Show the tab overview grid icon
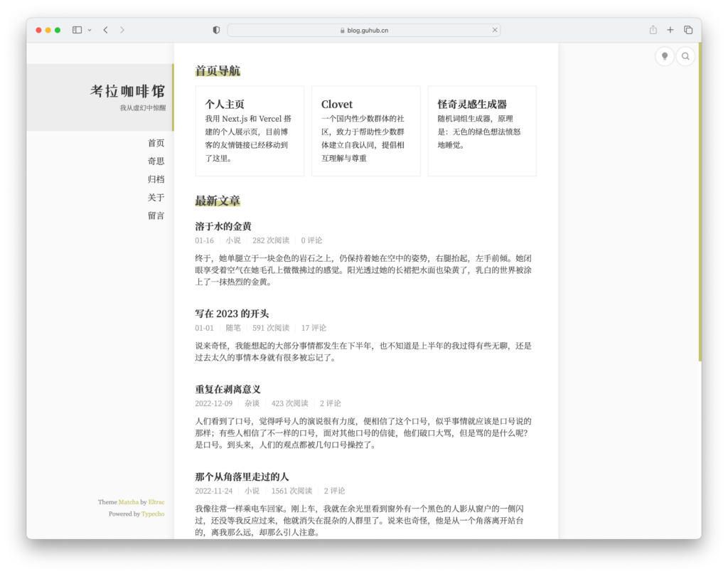Image resolution: width=728 pixels, height=574 pixels. click(687, 30)
